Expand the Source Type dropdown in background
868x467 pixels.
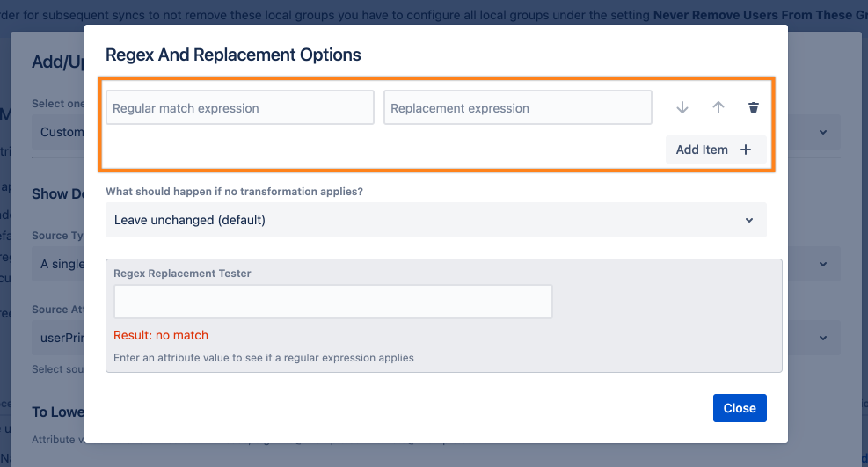pyautogui.click(x=823, y=264)
